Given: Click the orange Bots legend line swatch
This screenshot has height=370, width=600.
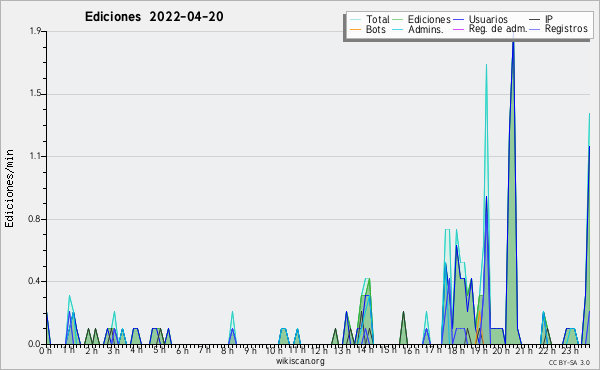Looking at the screenshot, I should pyautogui.click(x=355, y=29).
